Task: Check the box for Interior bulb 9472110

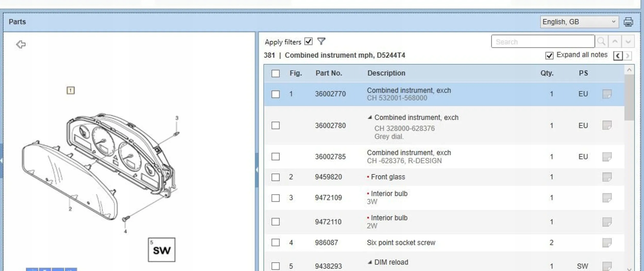Action: tap(275, 222)
